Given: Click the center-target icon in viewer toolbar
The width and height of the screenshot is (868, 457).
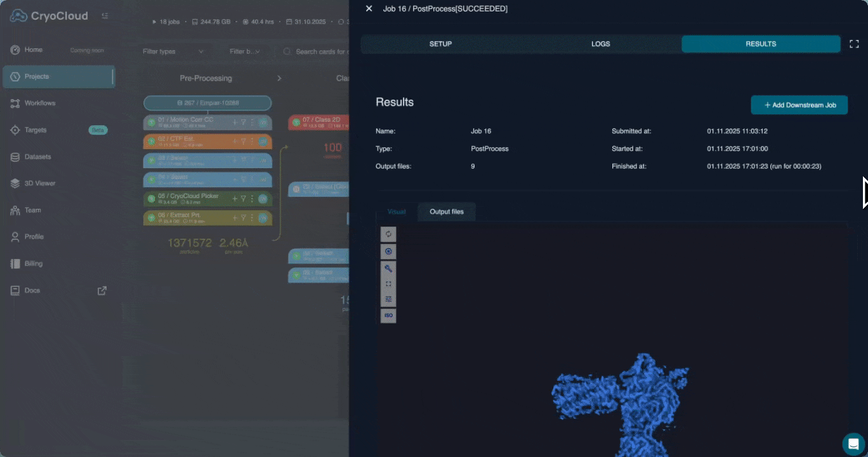Looking at the screenshot, I should pos(388,251).
